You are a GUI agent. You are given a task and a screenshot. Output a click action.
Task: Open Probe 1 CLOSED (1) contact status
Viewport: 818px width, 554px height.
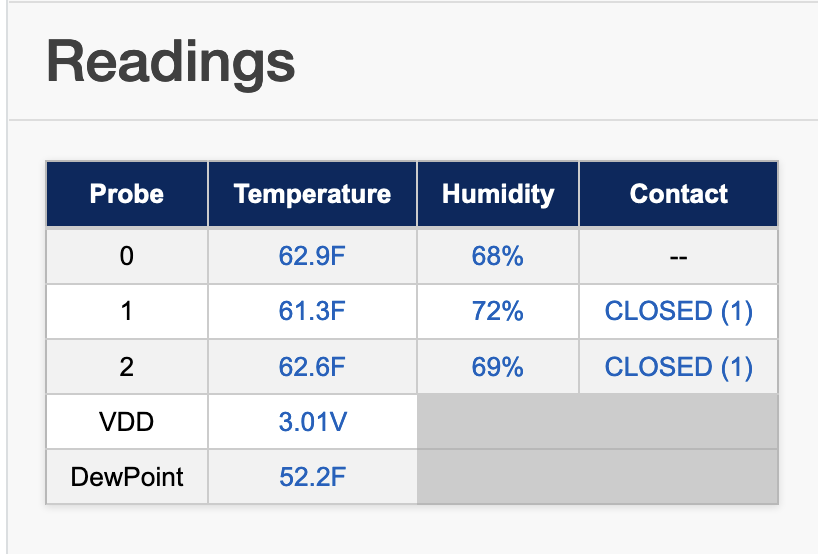(678, 311)
